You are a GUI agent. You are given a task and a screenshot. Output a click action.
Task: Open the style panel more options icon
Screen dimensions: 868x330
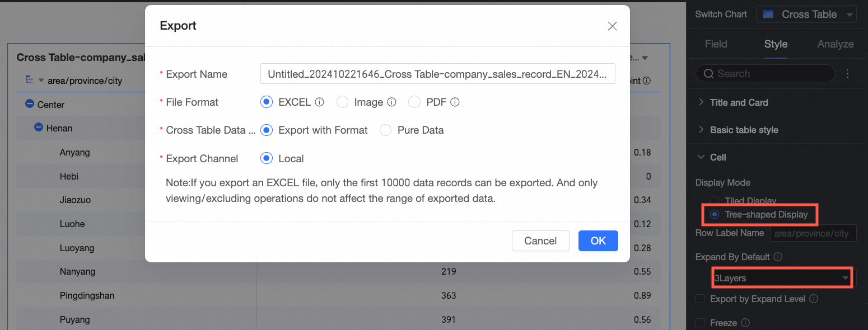[848, 74]
